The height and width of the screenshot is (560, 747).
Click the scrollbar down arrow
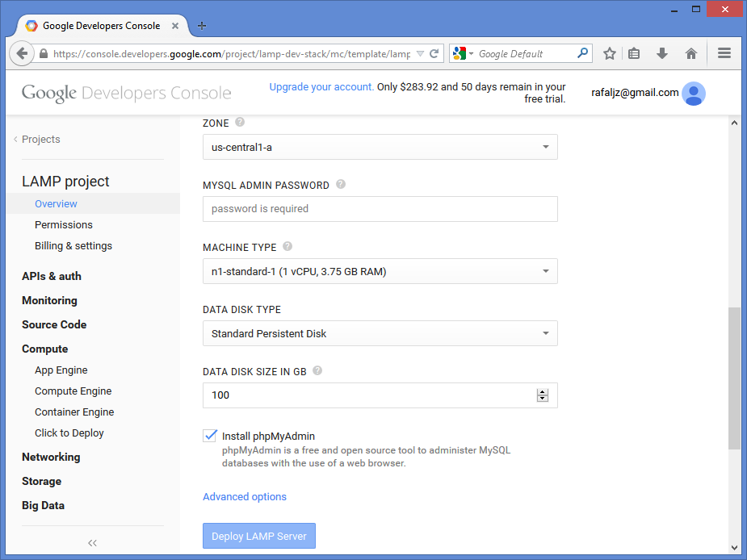(734, 548)
